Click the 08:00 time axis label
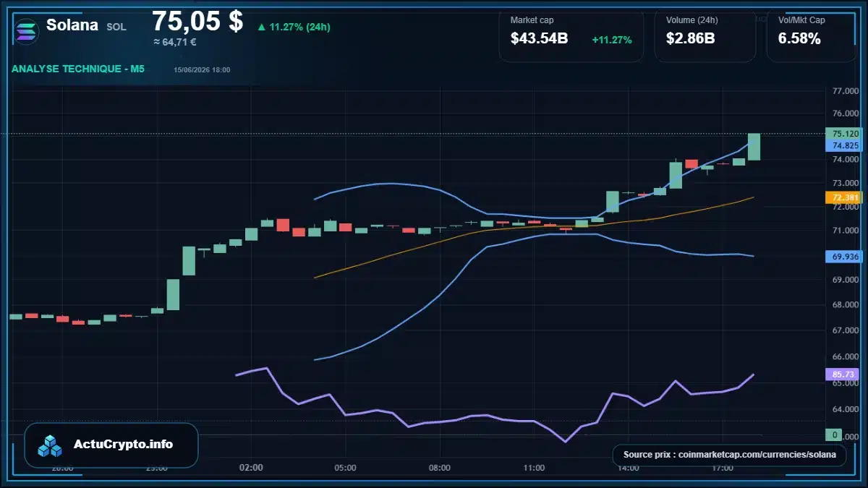Screen dimensions: 868x488 click(440, 468)
